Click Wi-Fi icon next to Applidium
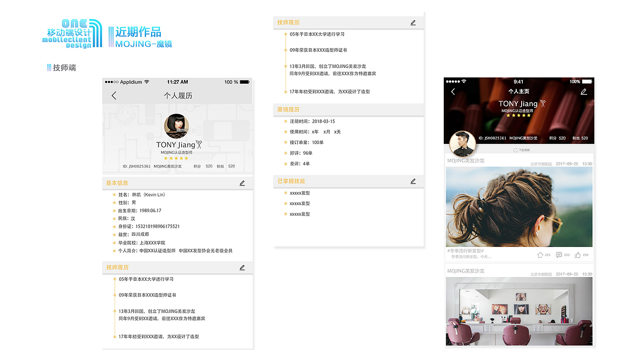The width and height of the screenshot is (644, 362). tap(146, 82)
